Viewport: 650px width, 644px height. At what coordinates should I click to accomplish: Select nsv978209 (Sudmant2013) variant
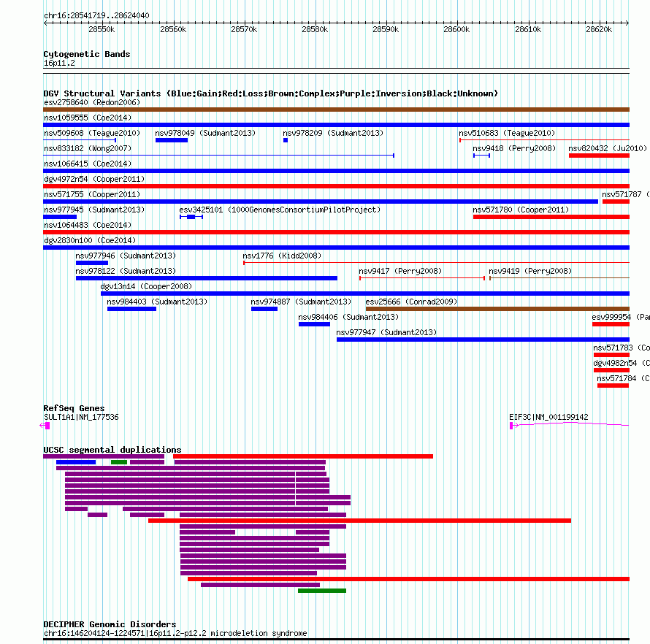tap(333, 133)
